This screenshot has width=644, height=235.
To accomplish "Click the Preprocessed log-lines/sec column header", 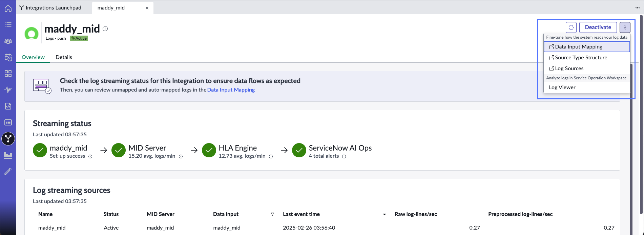I will 520,214.
